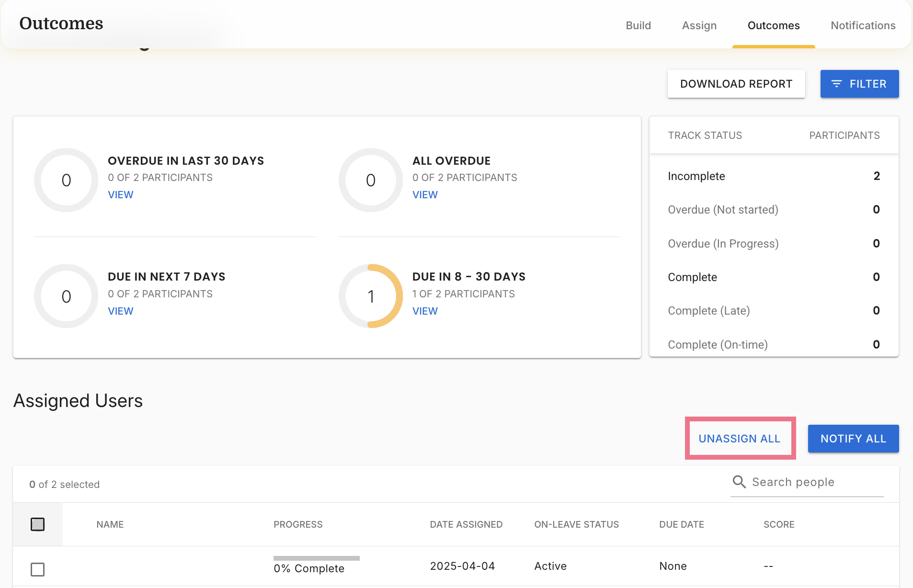View participants due in next 7 days
913x588 pixels.
coord(120,311)
